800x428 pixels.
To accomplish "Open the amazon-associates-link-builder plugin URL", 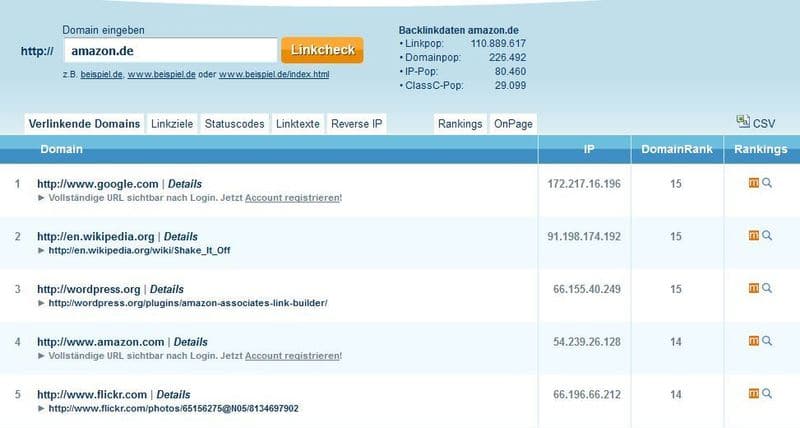I will click(188, 303).
